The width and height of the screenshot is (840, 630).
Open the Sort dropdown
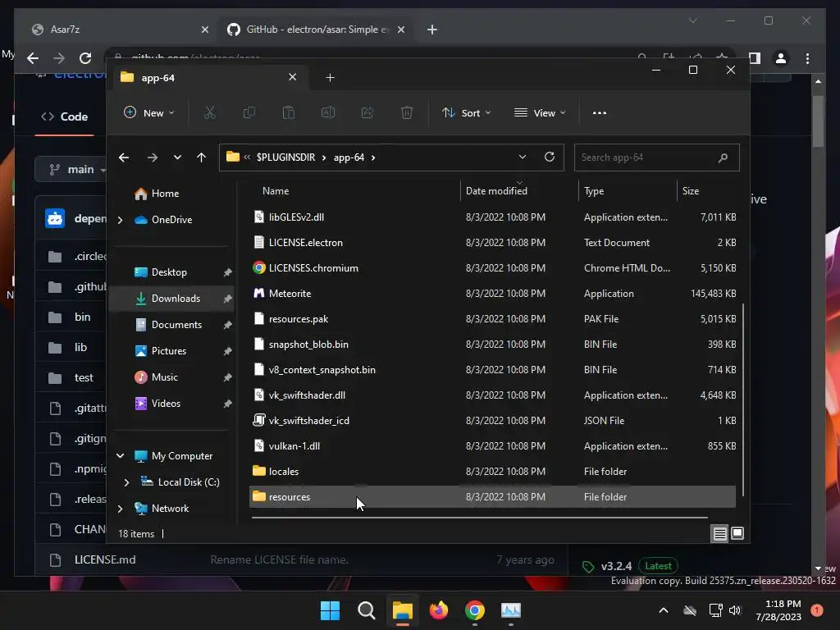(466, 113)
